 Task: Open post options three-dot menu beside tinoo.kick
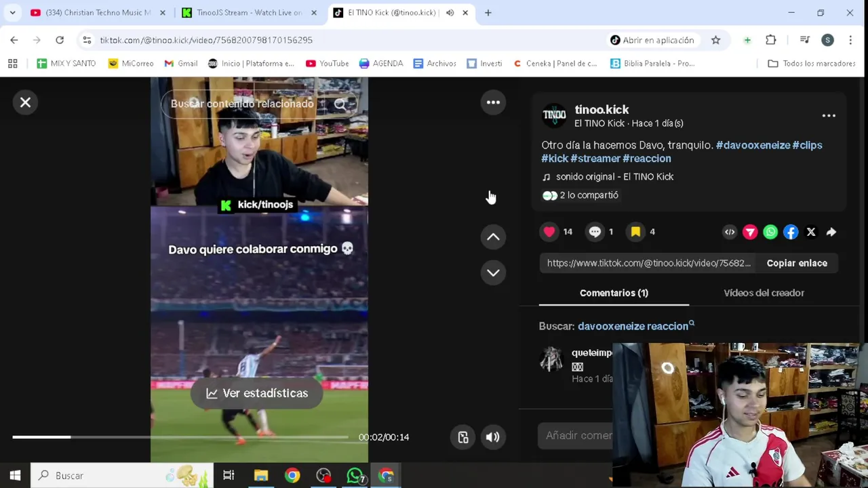tap(829, 116)
